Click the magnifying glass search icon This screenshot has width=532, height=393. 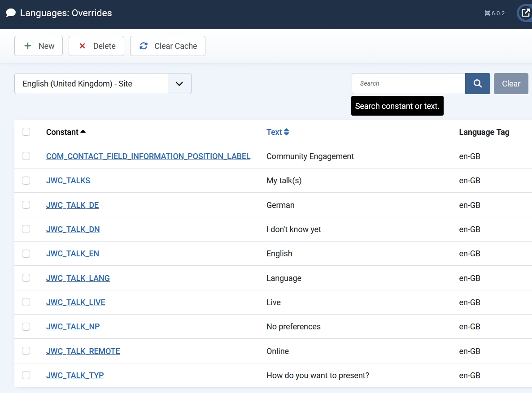477,83
